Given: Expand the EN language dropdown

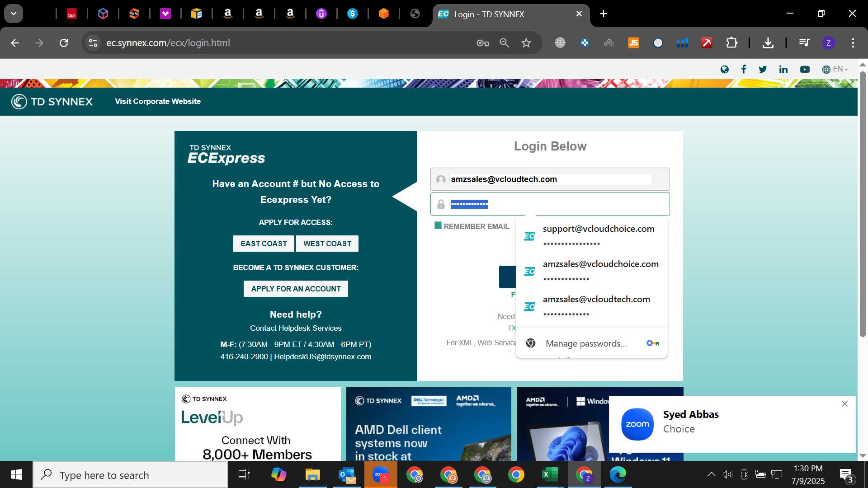Looking at the screenshot, I should pos(835,69).
